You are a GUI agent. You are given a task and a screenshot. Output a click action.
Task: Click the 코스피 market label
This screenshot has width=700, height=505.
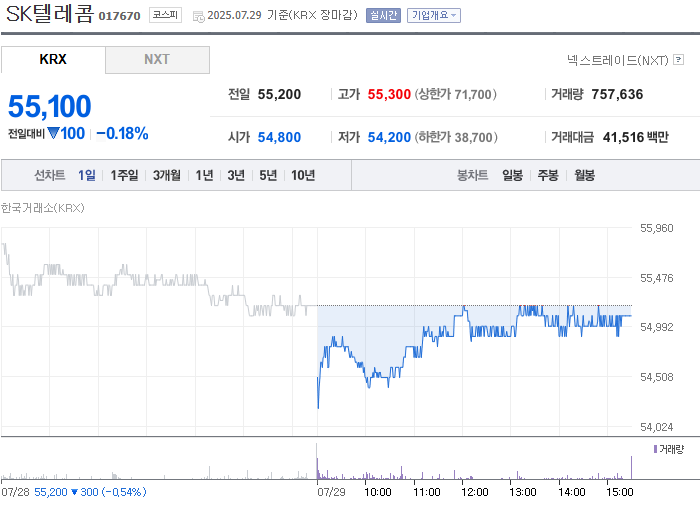coord(165,15)
